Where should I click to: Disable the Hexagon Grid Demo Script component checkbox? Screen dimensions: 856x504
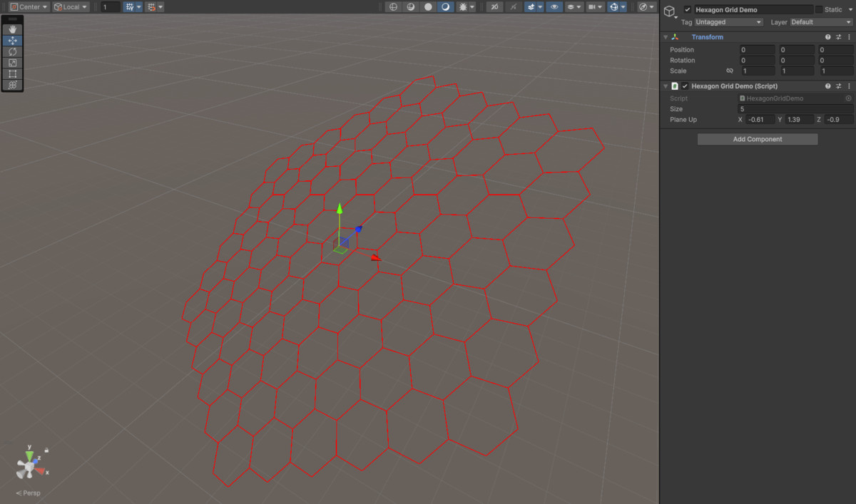685,86
